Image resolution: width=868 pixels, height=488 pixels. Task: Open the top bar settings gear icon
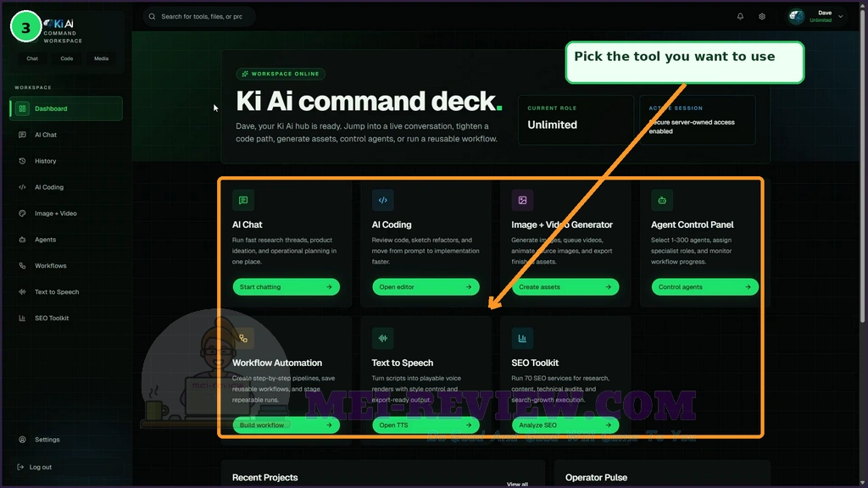[x=762, y=17]
